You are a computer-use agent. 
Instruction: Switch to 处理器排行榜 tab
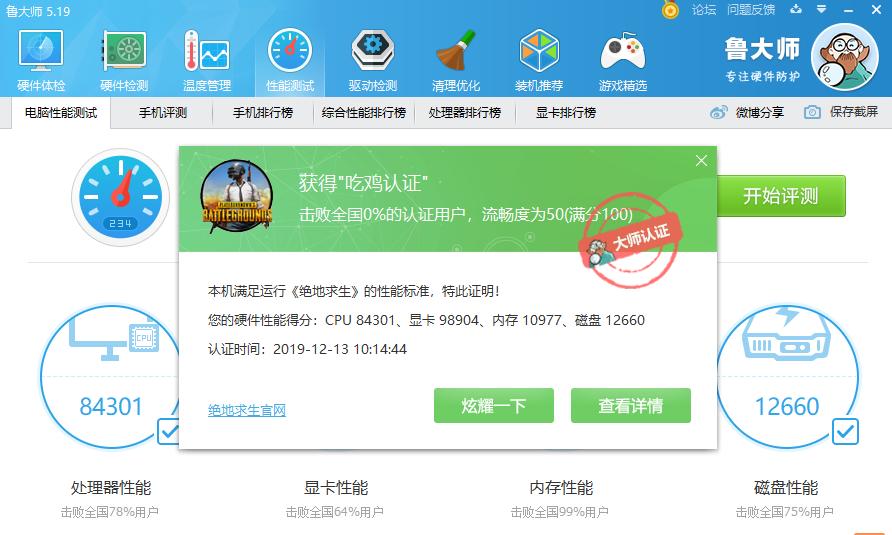pos(465,113)
